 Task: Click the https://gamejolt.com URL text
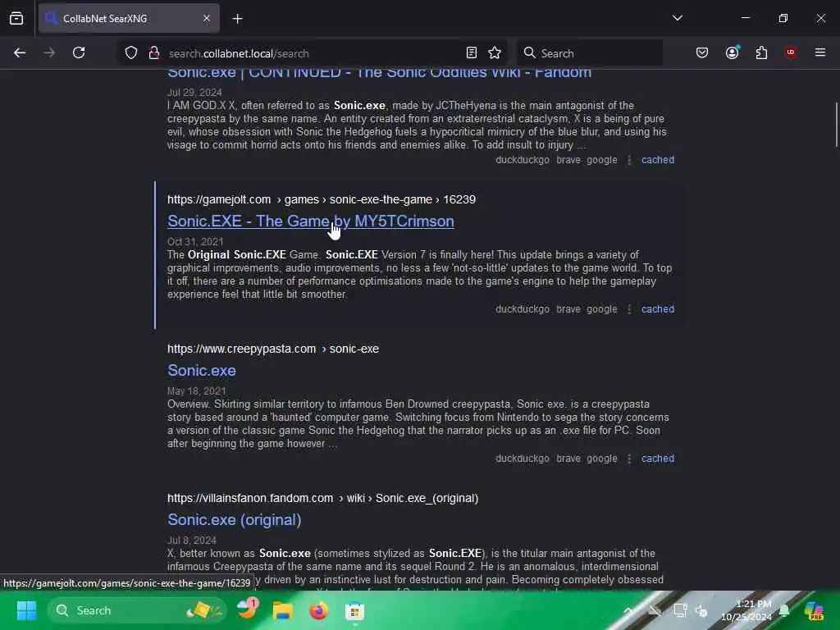coord(218,199)
